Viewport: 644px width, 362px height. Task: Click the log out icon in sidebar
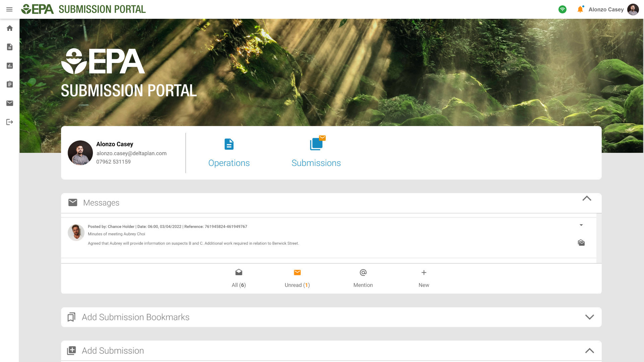click(10, 122)
